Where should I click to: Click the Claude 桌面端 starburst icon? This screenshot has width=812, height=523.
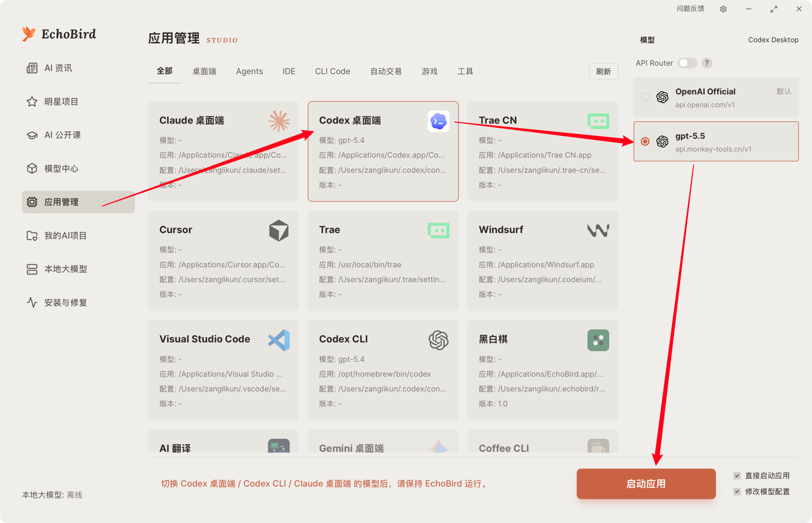click(x=279, y=121)
